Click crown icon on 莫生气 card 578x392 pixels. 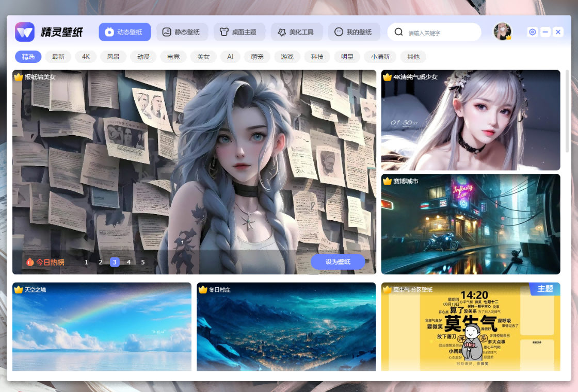pos(387,289)
